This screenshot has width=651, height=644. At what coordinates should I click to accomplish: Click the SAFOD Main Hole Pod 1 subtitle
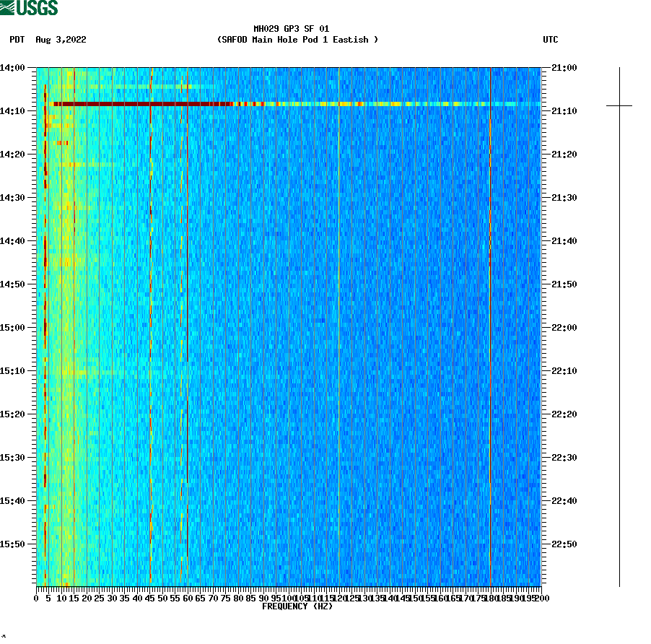coord(296,40)
